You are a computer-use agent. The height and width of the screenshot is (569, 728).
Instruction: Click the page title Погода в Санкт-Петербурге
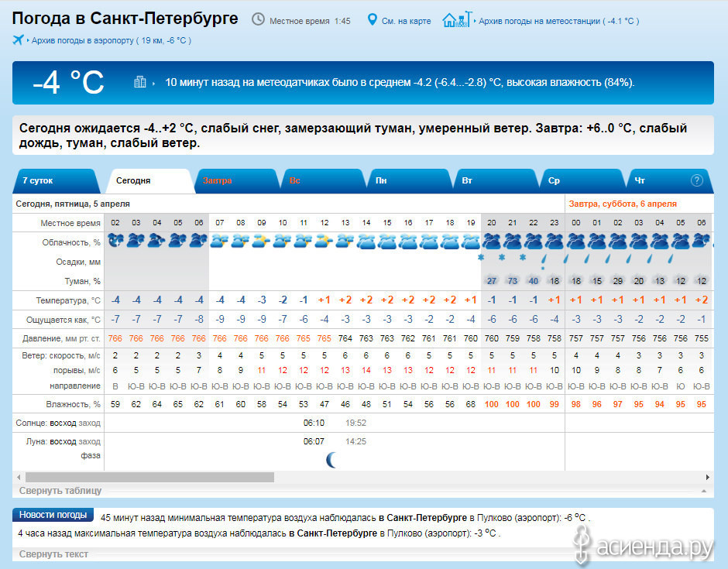coord(125,19)
